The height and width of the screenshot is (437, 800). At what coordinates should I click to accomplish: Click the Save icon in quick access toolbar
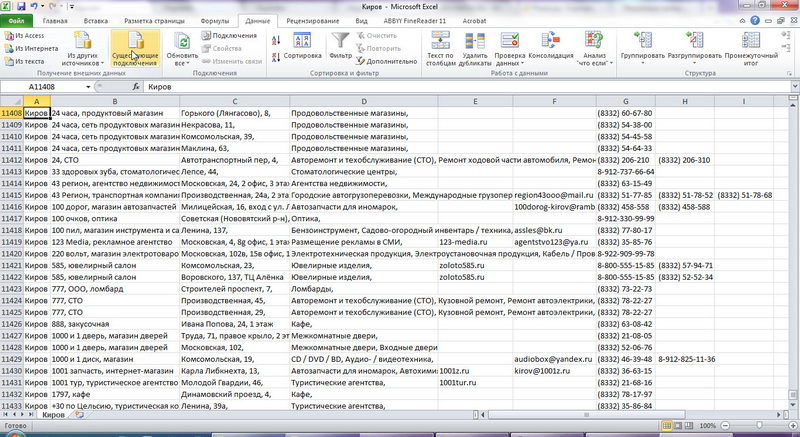(x=21, y=7)
